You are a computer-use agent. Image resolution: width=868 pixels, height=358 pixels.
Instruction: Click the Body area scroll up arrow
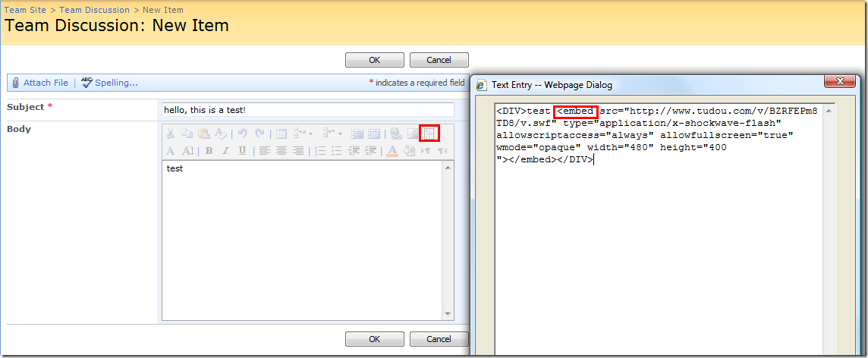[448, 168]
